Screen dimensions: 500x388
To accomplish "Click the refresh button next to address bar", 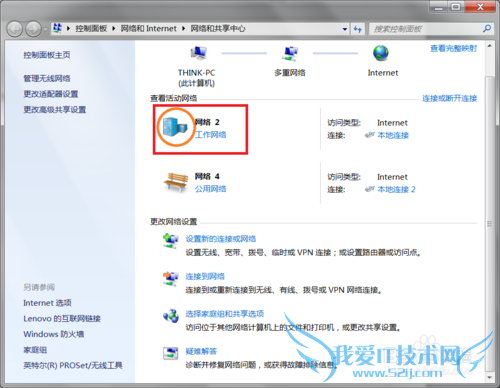I will click(x=358, y=29).
